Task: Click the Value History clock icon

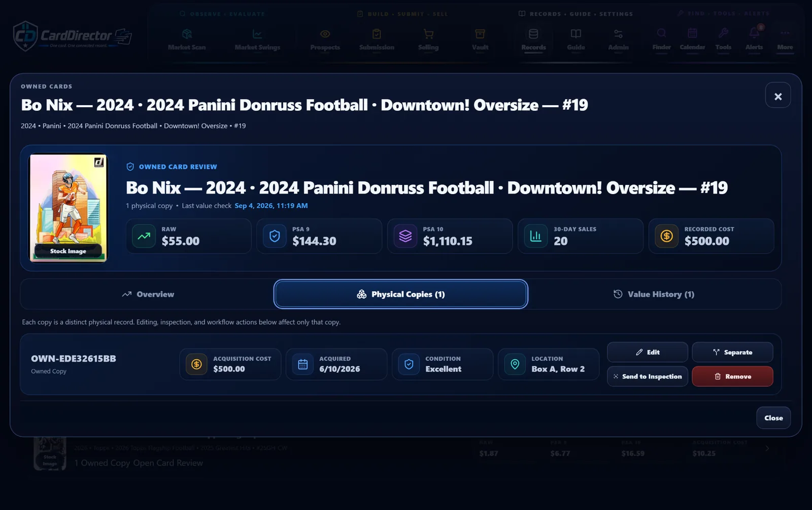Action: click(618, 294)
